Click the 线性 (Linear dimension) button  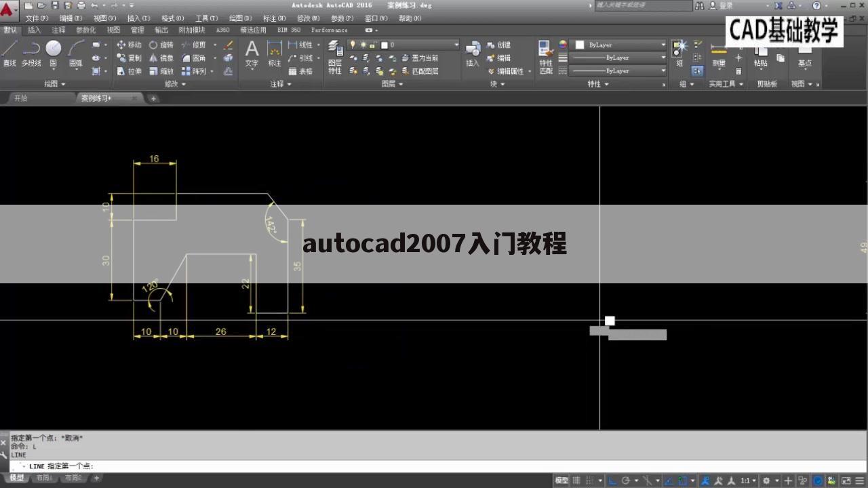pyautogui.click(x=301, y=45)
